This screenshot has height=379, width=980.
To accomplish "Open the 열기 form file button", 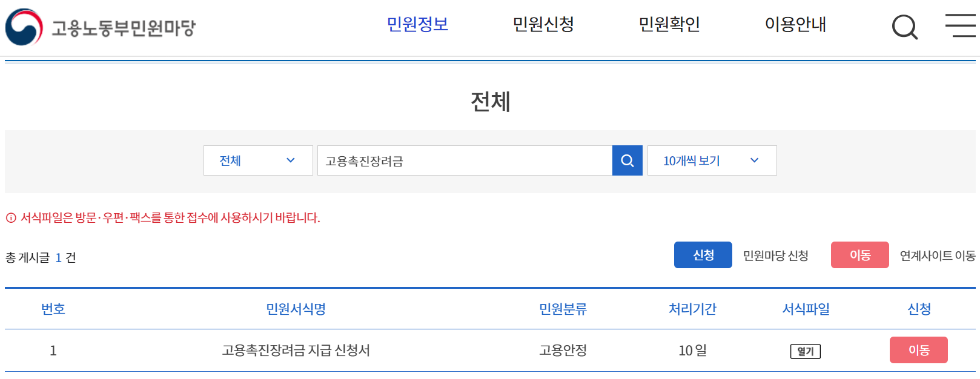I will click(x=805, y=351).
